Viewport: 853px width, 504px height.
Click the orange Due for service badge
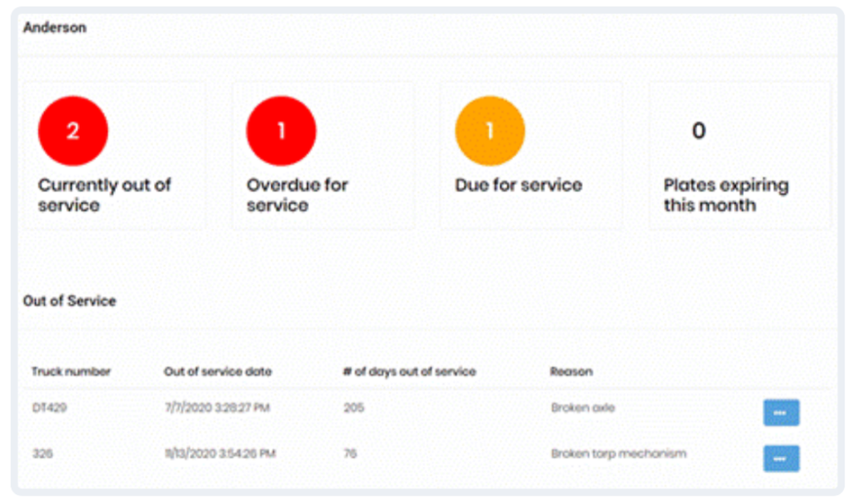490,132
